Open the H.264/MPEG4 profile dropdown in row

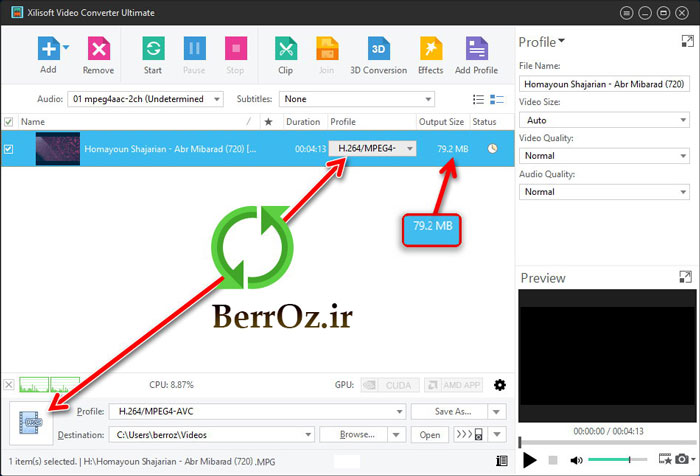373,149
